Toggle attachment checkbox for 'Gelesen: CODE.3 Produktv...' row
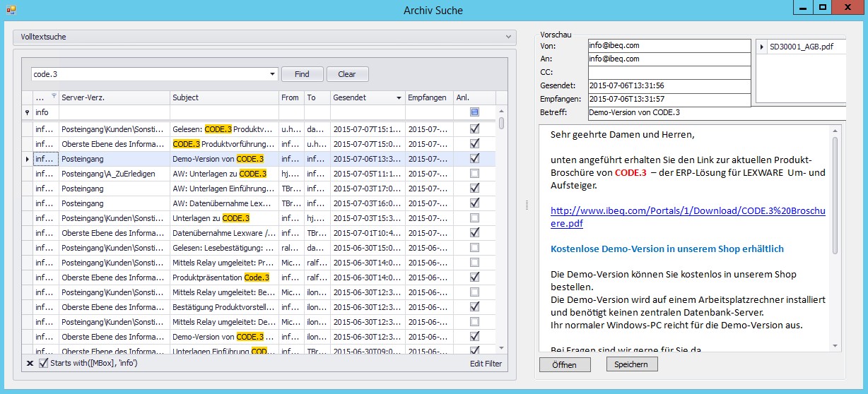The height and width of the screenshot is (394, 868). (x=474, y=129)
